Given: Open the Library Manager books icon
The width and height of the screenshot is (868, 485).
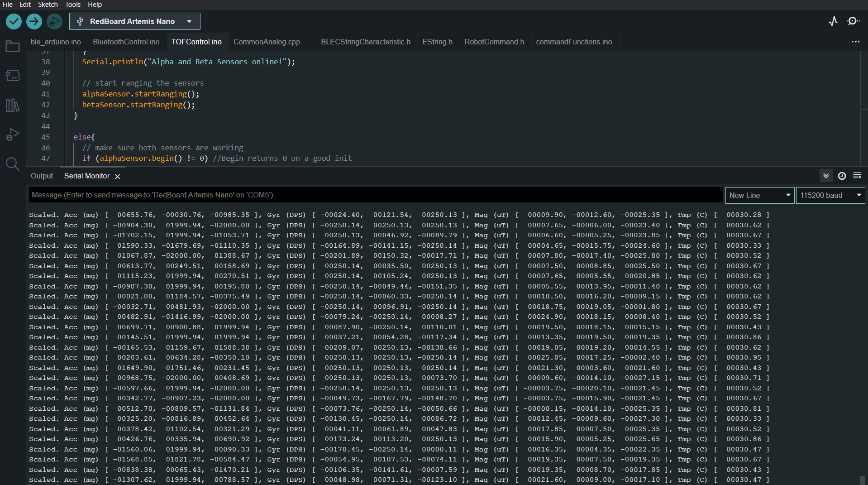Looking at the screenshot, I should coord(13,105).
